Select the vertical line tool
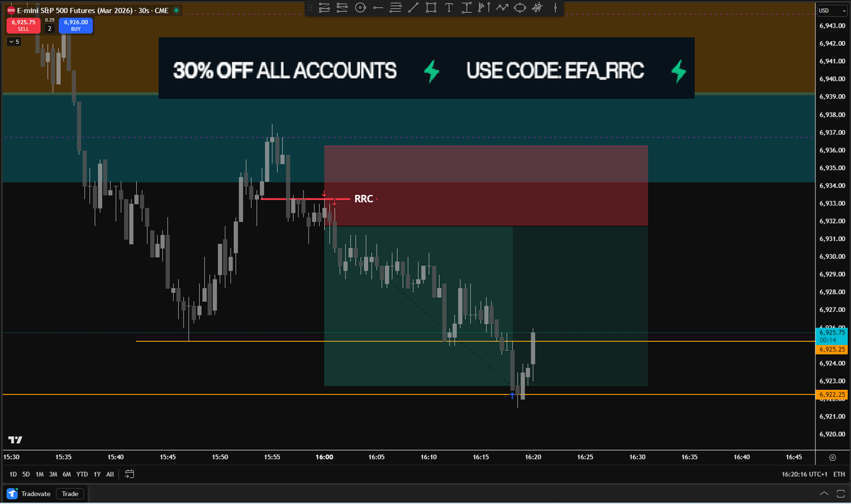Screen dimensions: 851x504 point(555,8)
